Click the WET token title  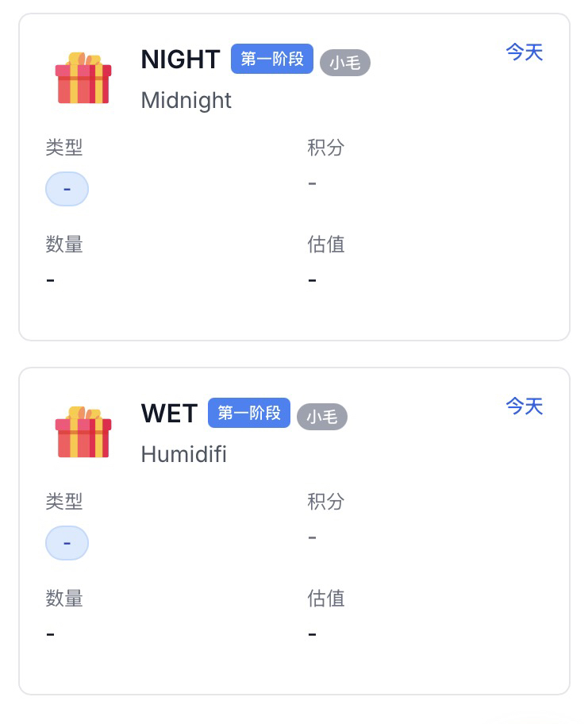[169, 414]
